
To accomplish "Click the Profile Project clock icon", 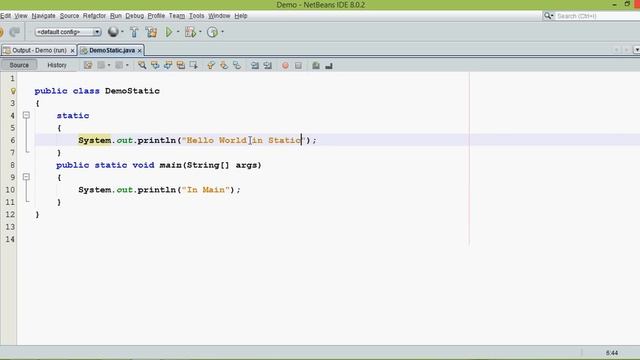I will [212, 32].
